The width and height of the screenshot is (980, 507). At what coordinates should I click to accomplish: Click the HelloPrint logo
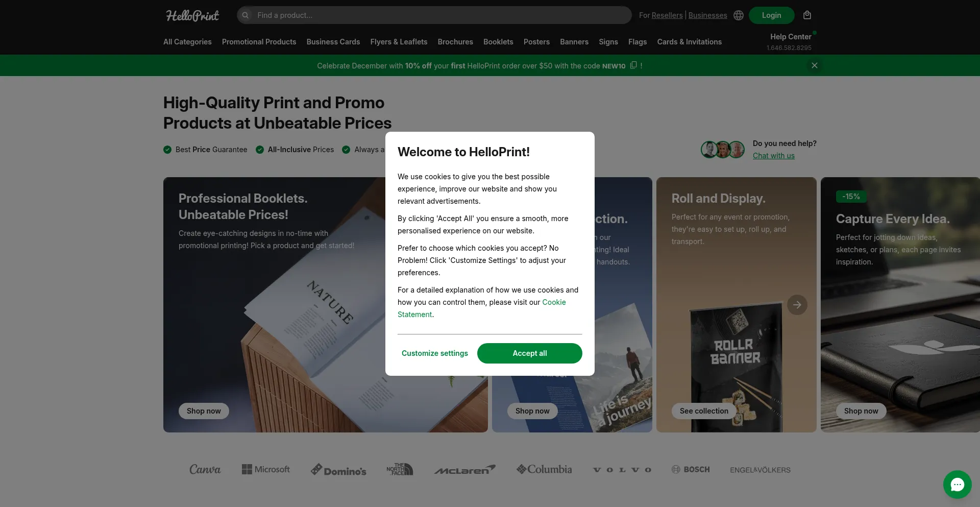(x=192, y=15)
